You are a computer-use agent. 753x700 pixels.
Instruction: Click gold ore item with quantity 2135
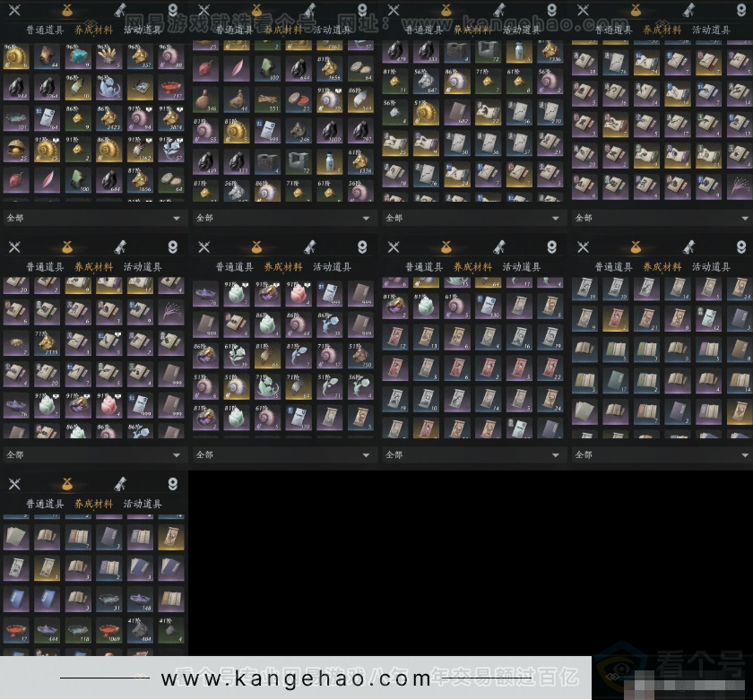point(45,345)
